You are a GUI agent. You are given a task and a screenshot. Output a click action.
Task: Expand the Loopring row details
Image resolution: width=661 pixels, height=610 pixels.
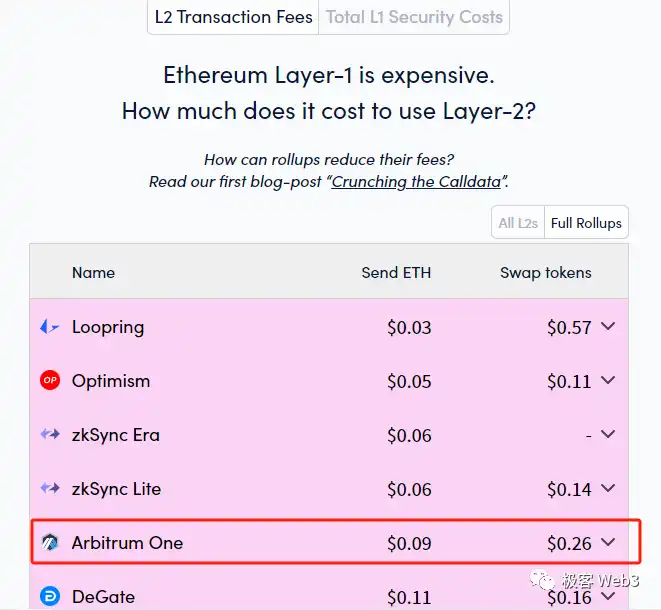click(x=608, y=327)
